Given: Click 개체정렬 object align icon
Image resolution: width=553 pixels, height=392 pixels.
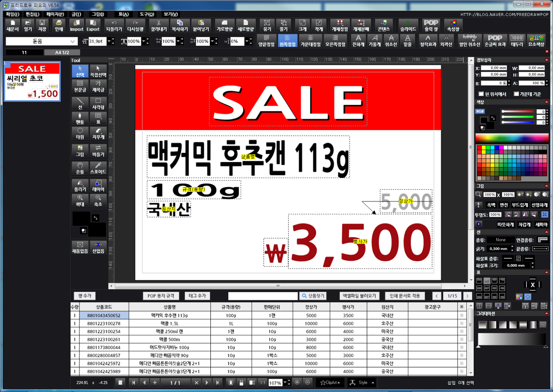Looking at the screenshot, I should click(x=340, y=25).
